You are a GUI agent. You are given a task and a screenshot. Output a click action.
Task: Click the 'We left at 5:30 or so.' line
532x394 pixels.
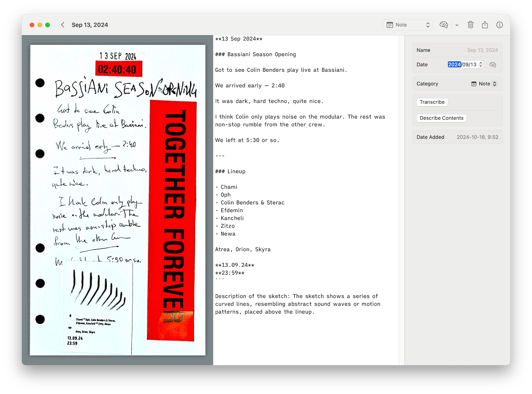click(247, 140)
